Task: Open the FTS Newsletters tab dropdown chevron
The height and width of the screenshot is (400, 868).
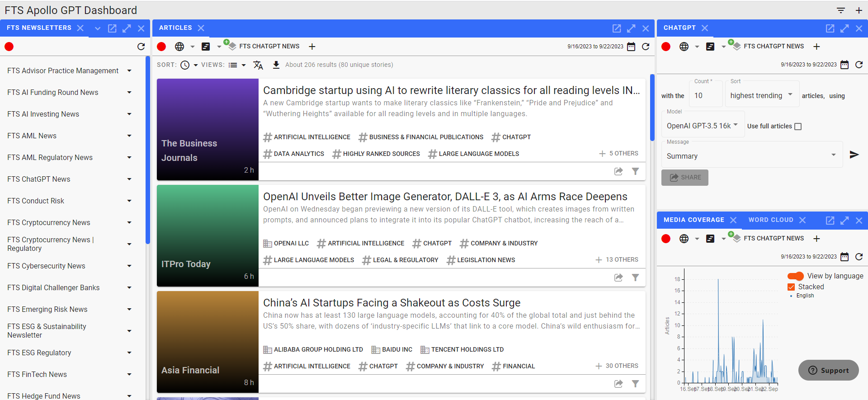Action: point(98,28)
